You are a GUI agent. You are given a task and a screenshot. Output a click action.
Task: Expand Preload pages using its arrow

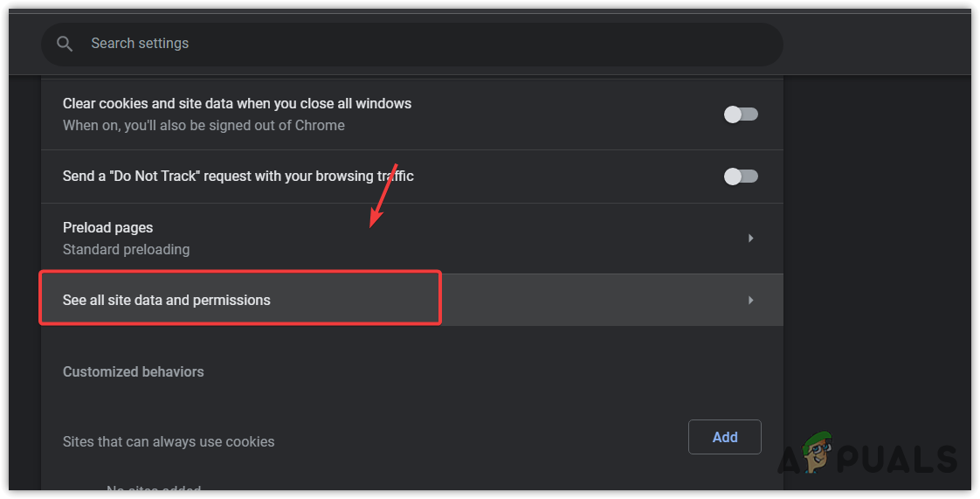pyautogui.click(x=750, y=238)
